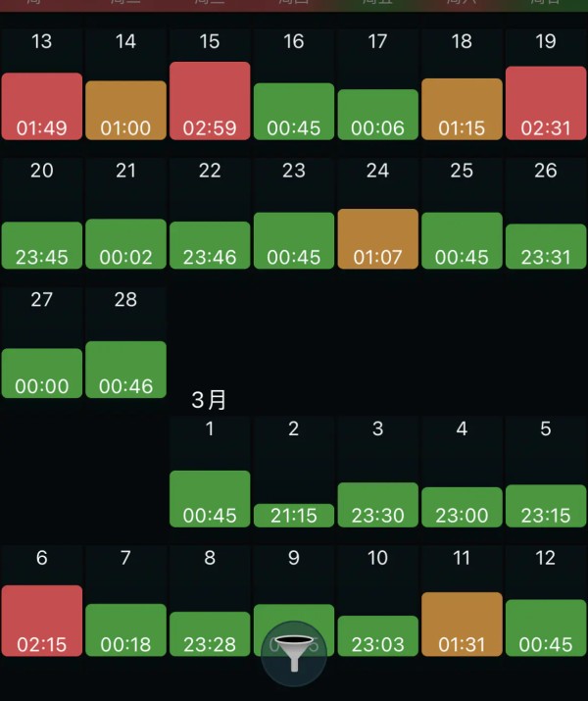
Task: Open day 21 entry 00:02
Action: click(x=126, y=244)
